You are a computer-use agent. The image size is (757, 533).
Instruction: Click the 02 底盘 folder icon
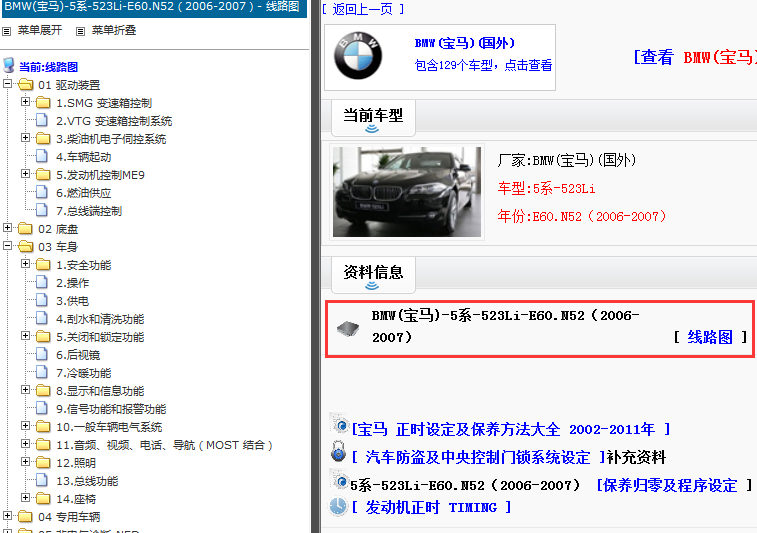coord(26,228)
